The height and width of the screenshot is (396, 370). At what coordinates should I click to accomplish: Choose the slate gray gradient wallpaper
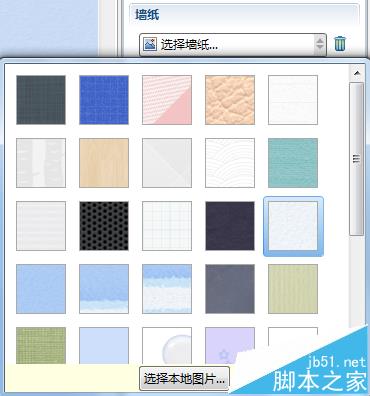(x=230, y=289)
